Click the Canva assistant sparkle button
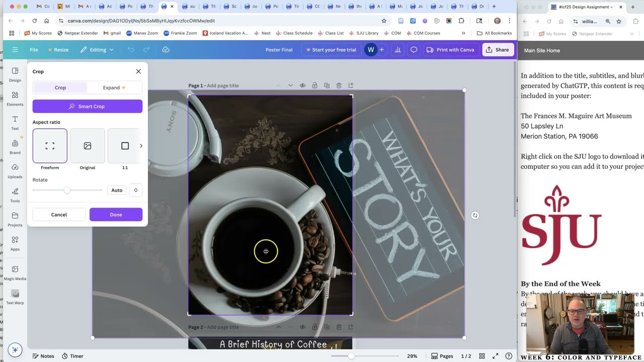 tap(15, 350)
